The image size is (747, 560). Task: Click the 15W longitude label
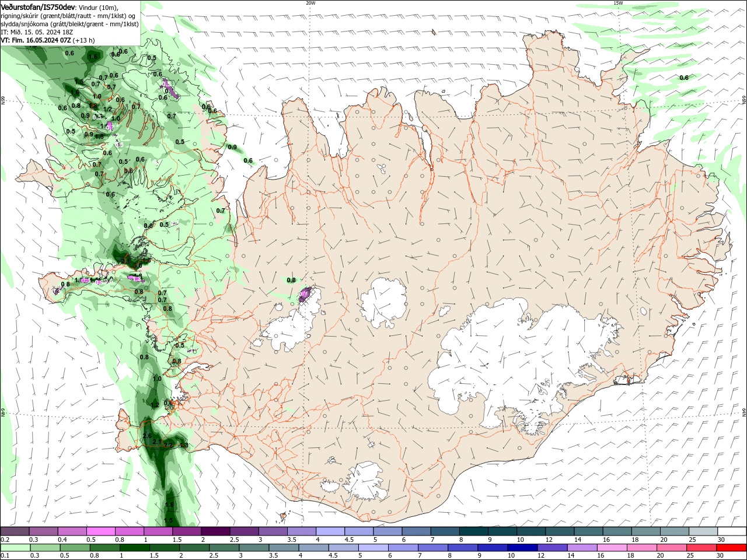(617, 3)
